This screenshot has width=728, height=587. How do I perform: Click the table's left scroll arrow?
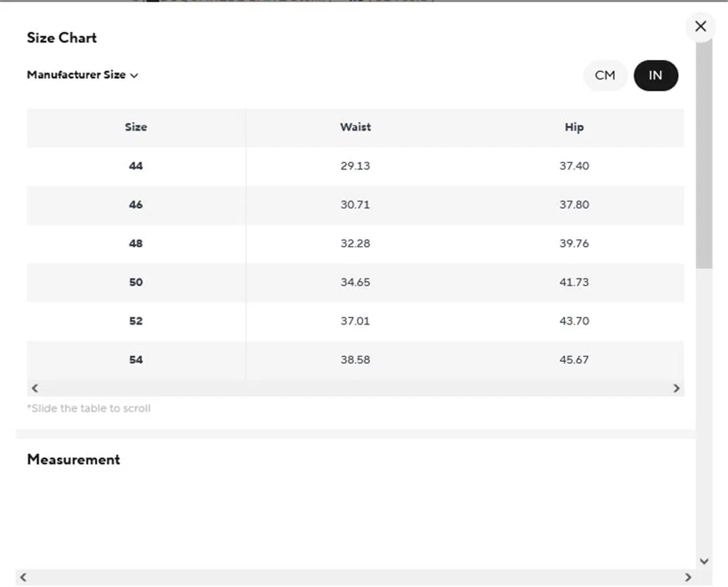tap(35, 388)
